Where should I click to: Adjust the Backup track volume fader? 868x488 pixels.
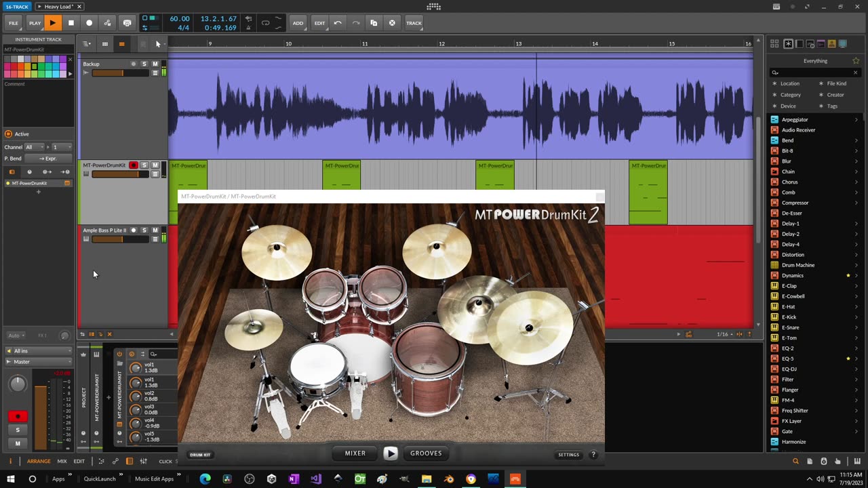120,73
